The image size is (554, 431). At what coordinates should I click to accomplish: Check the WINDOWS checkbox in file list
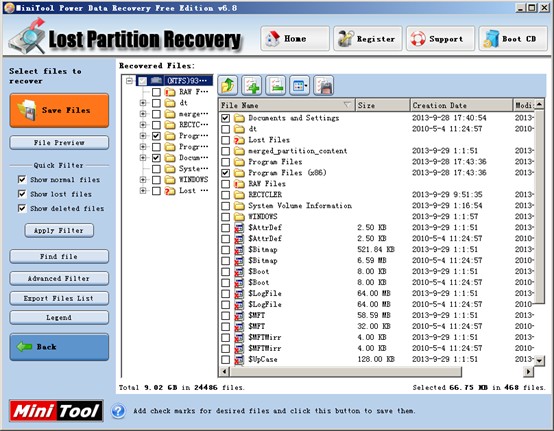(x=225, y=217)
